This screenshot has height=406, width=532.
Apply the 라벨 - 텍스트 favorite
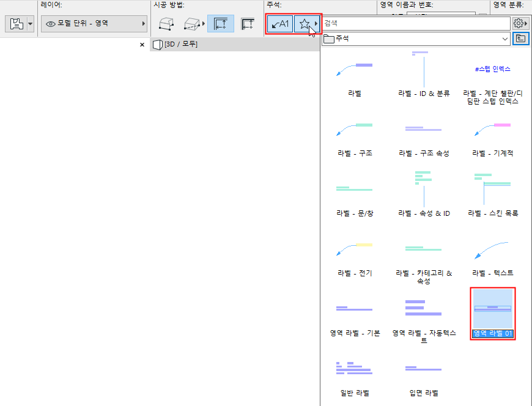coord(493,258)
